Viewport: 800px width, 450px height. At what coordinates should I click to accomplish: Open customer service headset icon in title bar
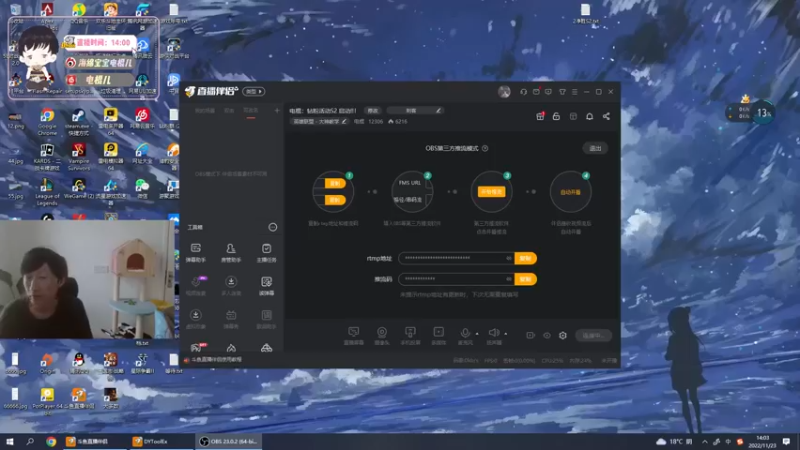tap(523, 92)
